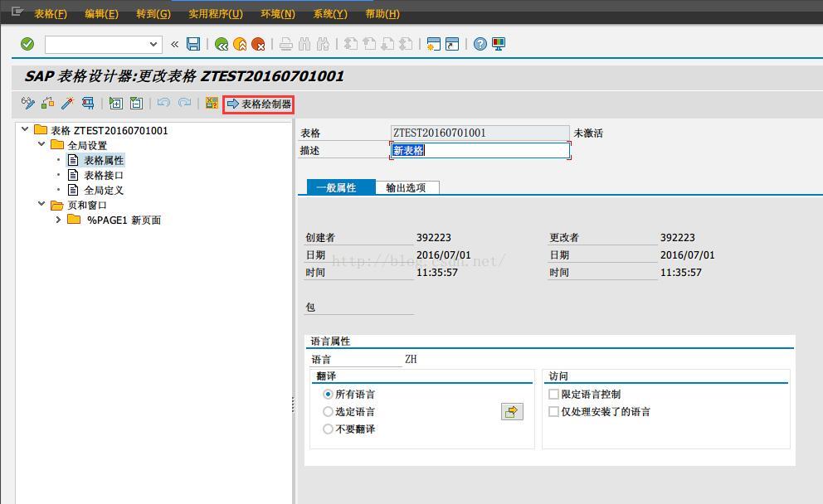823x504 pixels.
Task: Select 表格属性 in the tree
Action: [104, 161]
